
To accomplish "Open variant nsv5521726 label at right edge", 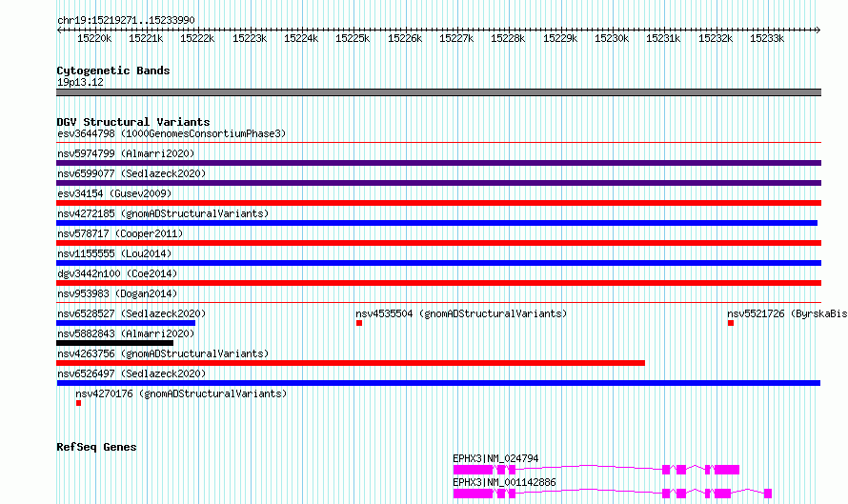I will point(787,313).
